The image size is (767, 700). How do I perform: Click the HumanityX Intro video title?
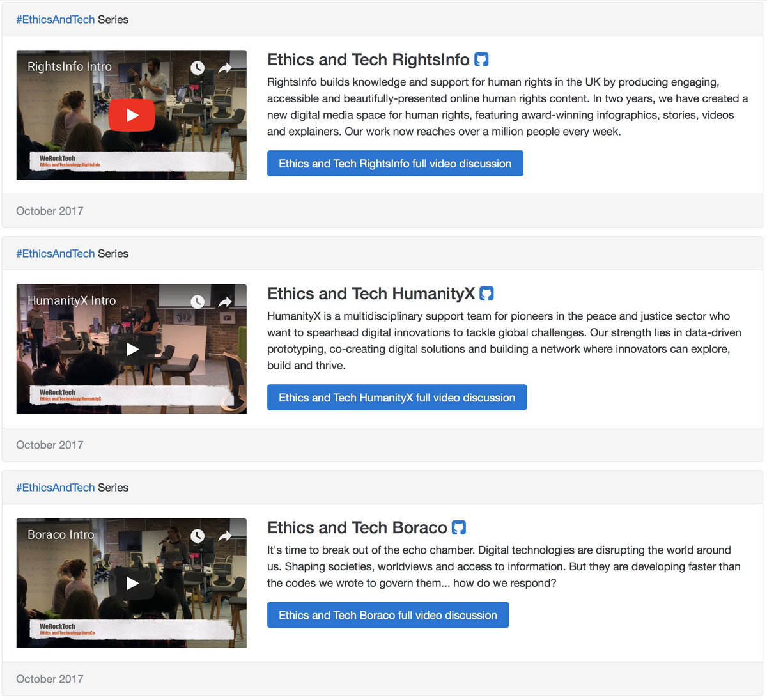72,300
